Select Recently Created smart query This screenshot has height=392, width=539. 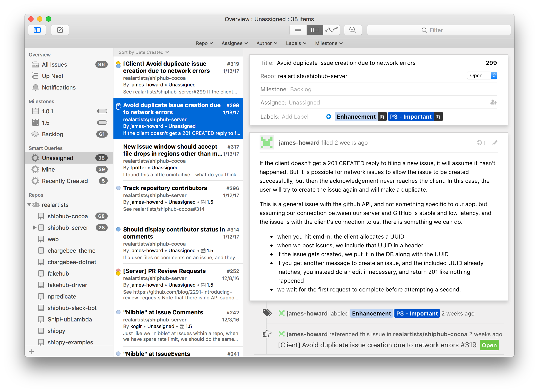pyautogui.click(x=69, y=181)
